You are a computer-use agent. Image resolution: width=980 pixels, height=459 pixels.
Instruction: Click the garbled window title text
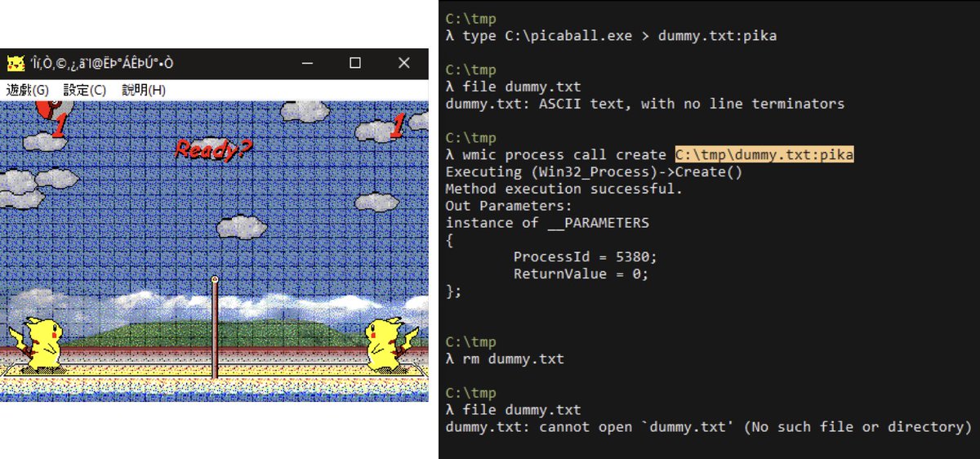click(x=101, y=64)
